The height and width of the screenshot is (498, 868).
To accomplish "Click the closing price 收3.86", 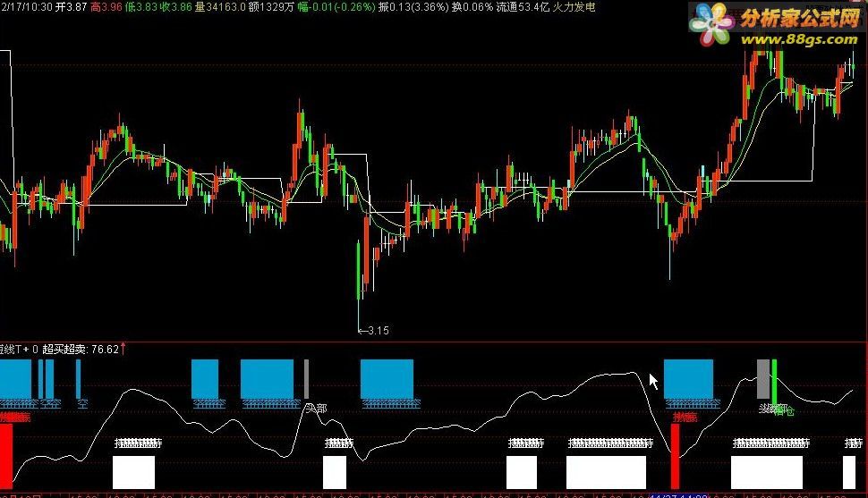I will tap(175, 7).
